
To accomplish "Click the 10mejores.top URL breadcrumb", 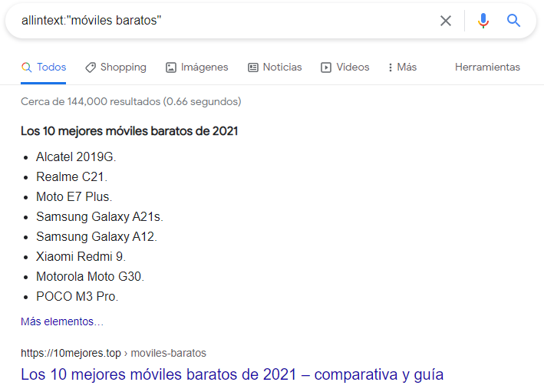I will point(114,353).
